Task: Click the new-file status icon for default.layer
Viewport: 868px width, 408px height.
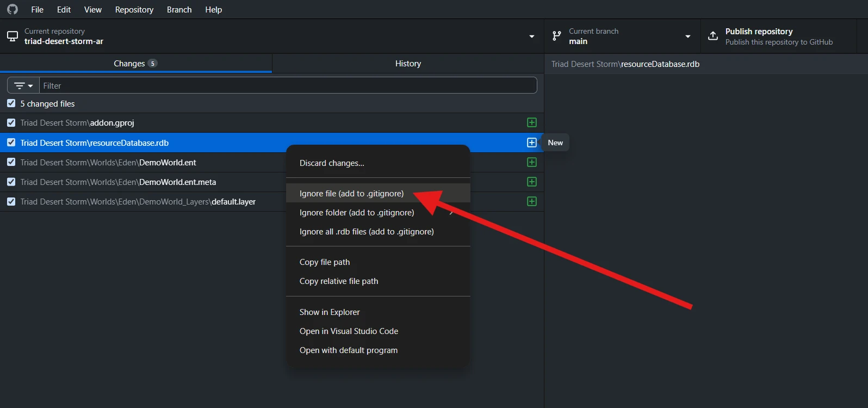Action: (532, 201)
